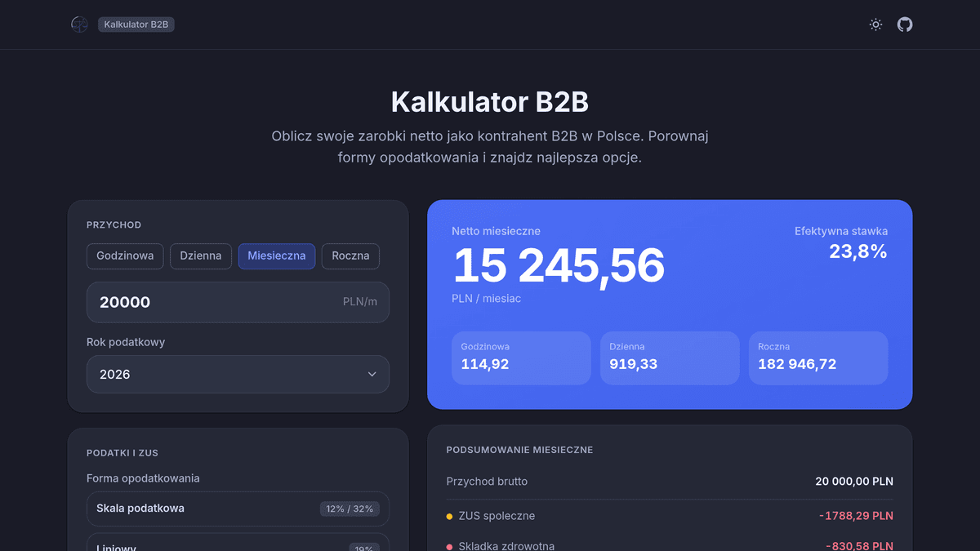Click the Dzienna 919,33 result card

[x=669, y=358]
